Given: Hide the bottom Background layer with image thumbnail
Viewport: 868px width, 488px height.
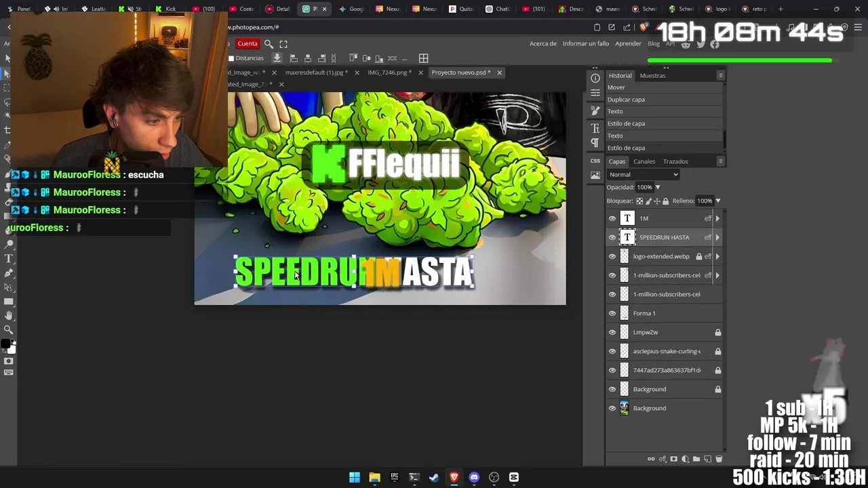Looking at the screenshot, I should pyautogui.click(x=612, y=408).
